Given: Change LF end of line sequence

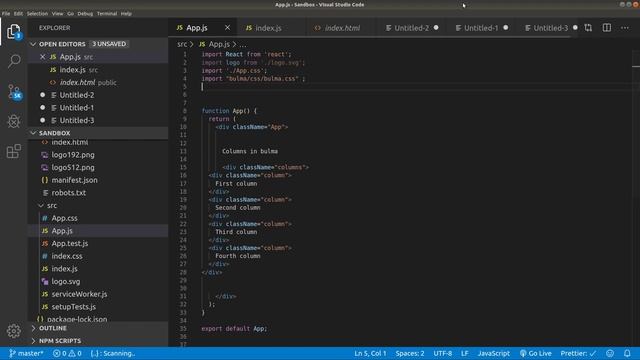Looking at the screenshot, I should click(x=464, y=353).
